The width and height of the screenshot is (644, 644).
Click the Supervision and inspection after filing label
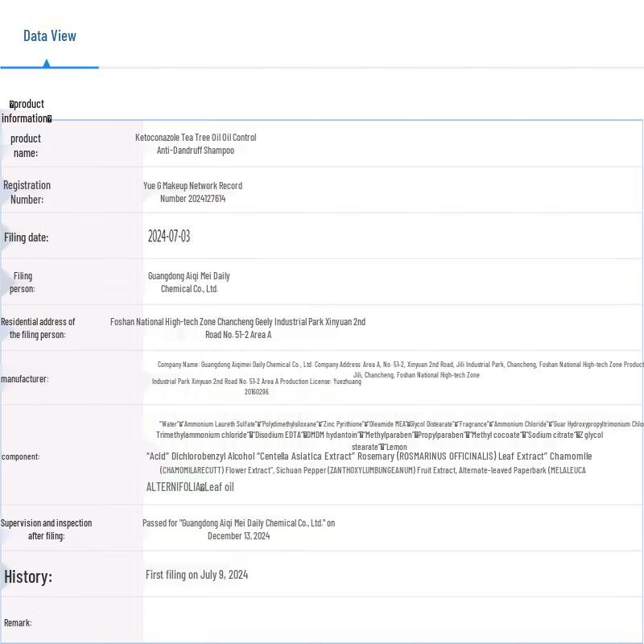pyautogui.click(x=46, y=530)
